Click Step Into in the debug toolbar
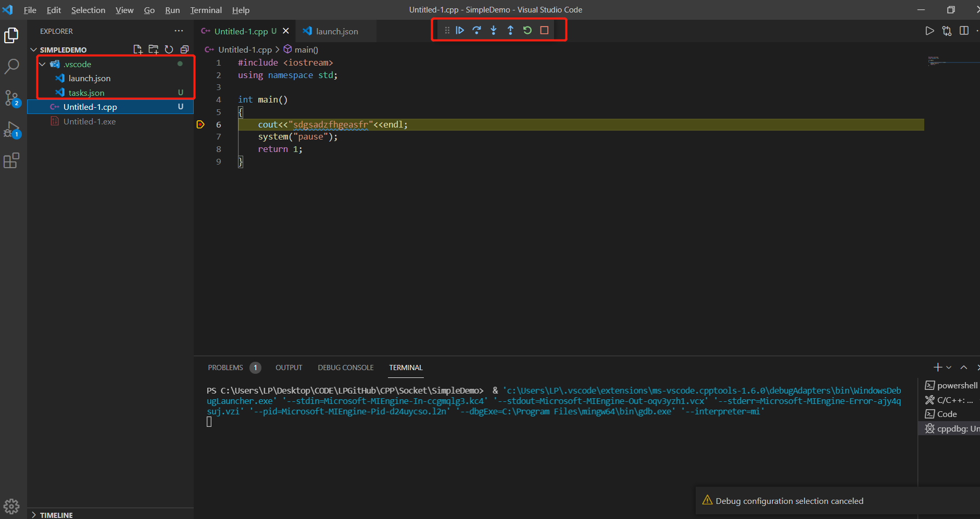Image resolution: width=980 pixels, height=519 pixels. (494, 30)
